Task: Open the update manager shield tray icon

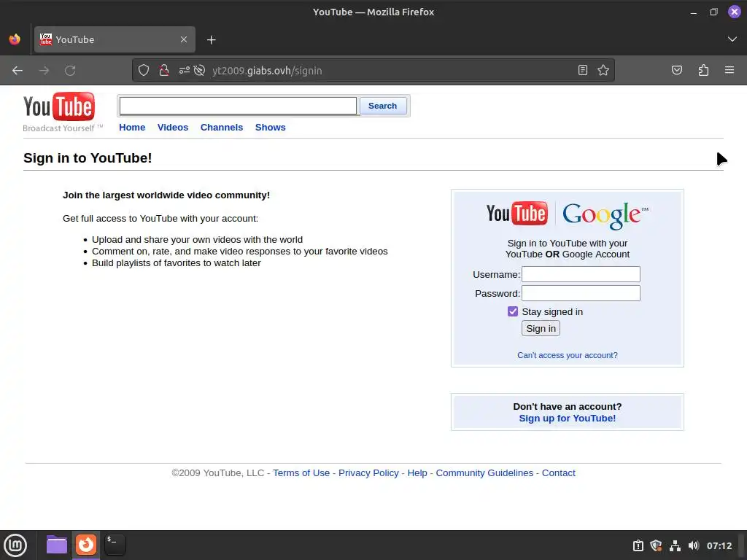Action: [x=656, y=545]
